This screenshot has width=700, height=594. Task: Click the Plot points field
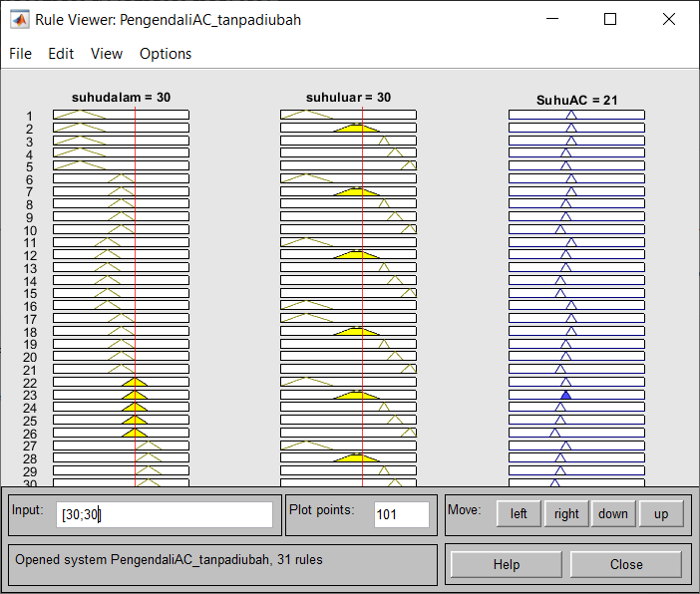pos(401,514)
